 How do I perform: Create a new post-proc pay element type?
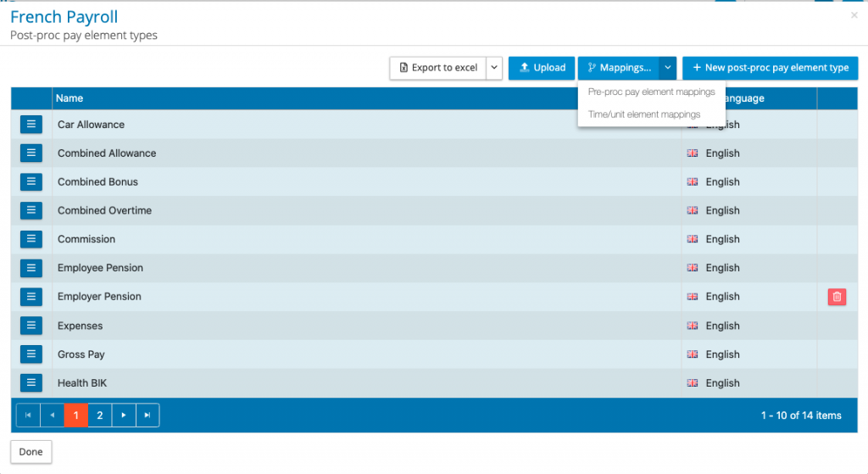coord(770,68)
